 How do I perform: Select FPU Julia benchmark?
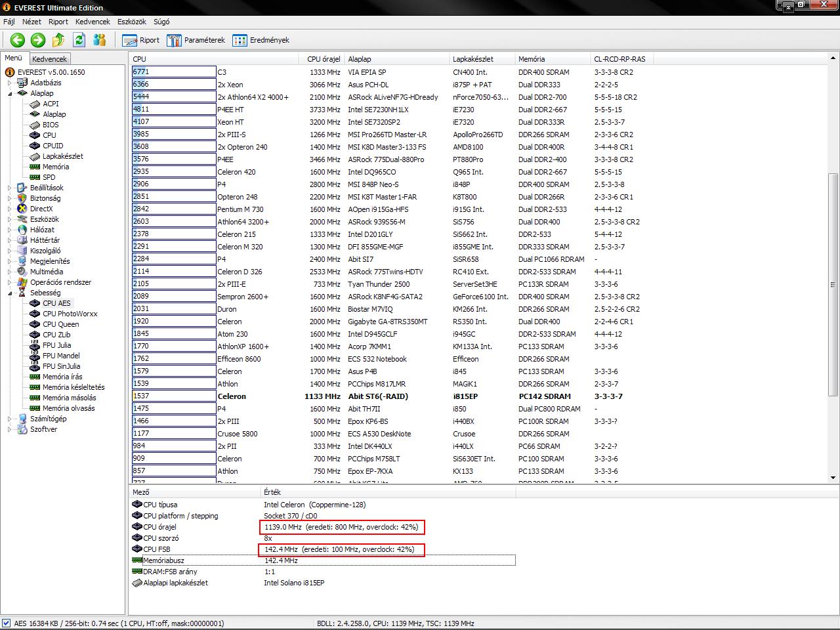(x=51, y=345)
